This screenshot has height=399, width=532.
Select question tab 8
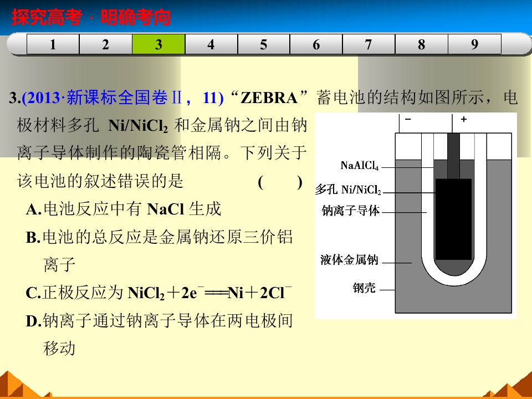(422, 44)
